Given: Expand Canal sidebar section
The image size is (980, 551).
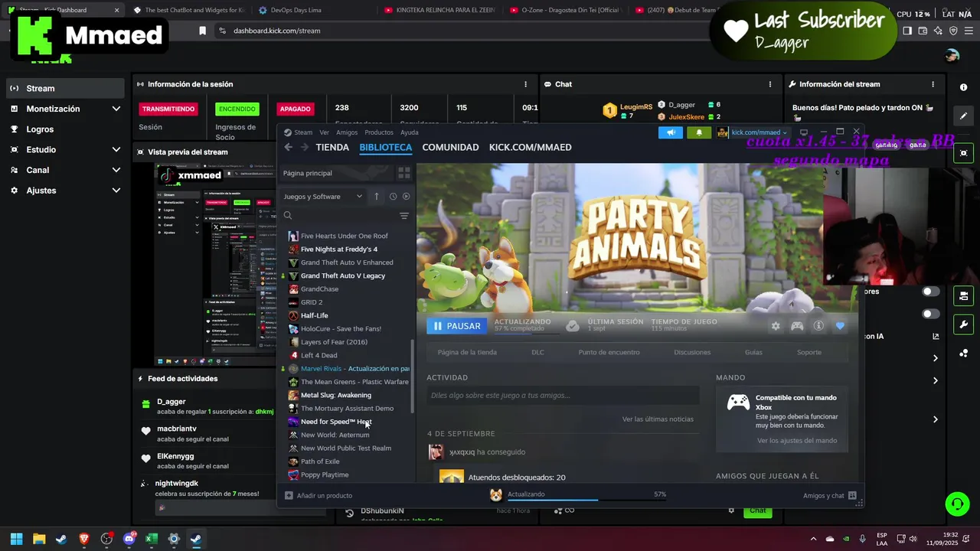Looking at the screenshot, I should click(x=116, y=170).
